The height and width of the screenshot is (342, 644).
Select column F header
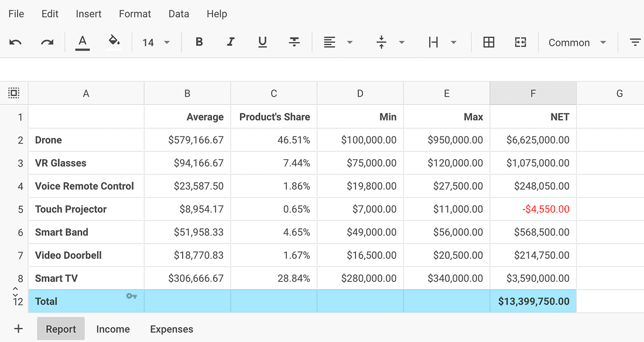coord(533,93)
